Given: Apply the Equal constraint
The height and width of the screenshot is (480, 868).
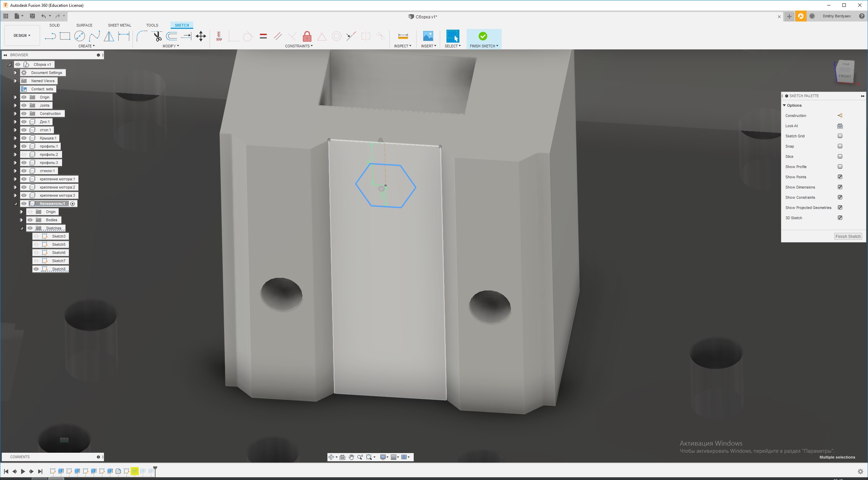Looking at the screenshot, I should (x=263, y=36).
